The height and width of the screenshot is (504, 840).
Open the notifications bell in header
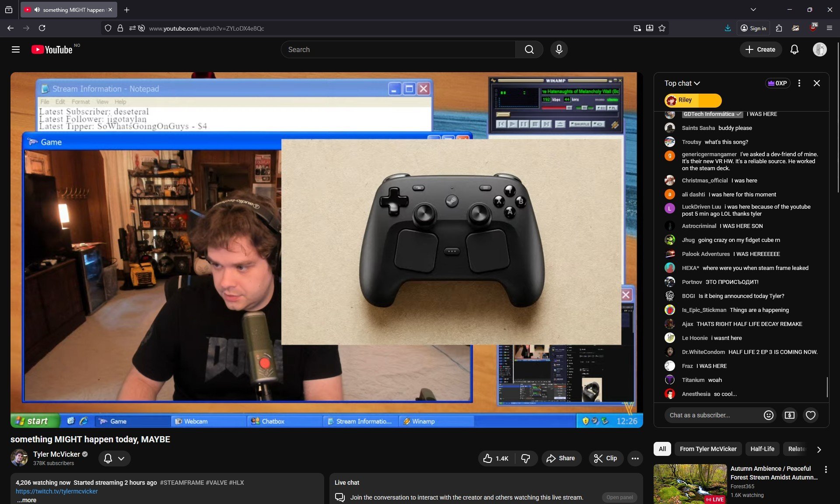[x=794, y=49]
